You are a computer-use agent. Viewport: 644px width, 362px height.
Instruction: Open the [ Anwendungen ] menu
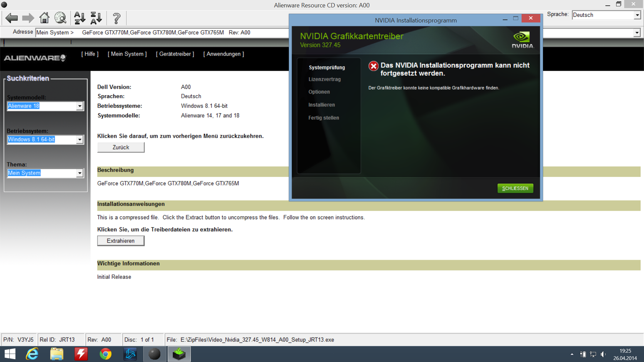click(x=224, y=54)
